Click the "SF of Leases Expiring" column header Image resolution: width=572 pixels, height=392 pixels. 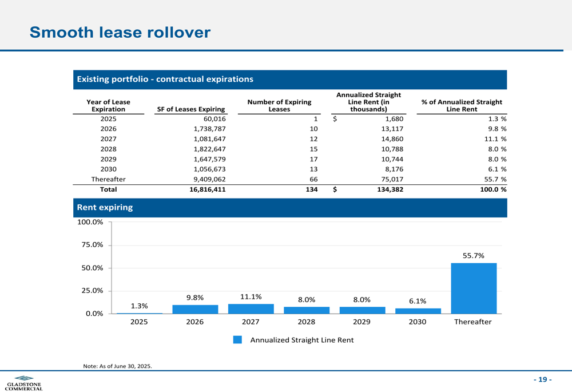coord(191,109)
